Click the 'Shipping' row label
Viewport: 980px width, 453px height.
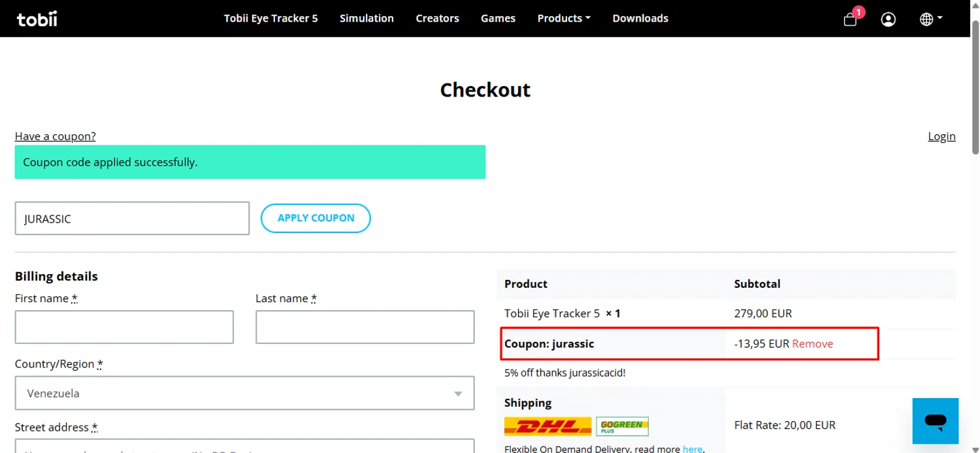tap(528, 403)
